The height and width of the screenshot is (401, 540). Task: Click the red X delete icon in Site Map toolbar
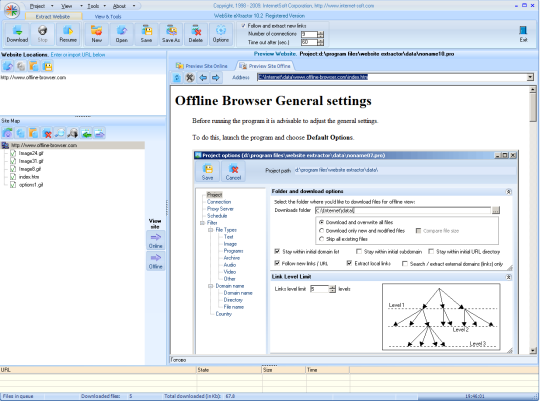click(47, 133)
